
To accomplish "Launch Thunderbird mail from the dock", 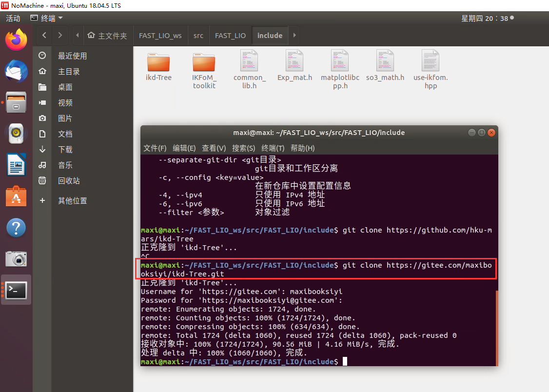I will coord(16,71).
